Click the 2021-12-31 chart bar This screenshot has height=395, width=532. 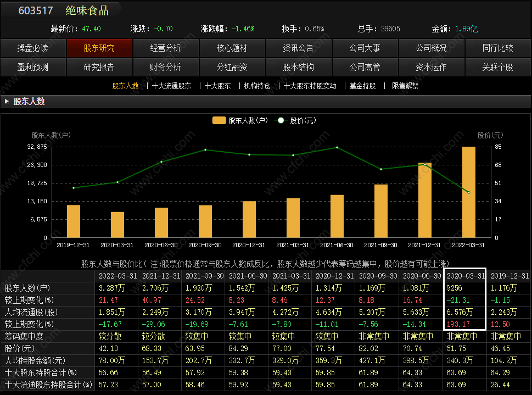[425, 200]
